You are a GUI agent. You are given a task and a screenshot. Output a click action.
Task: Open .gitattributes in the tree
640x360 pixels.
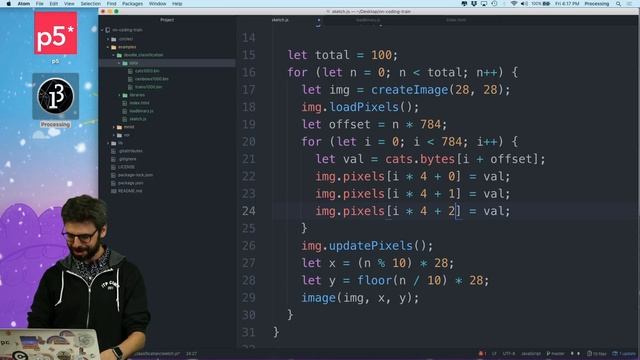(130, 151)
